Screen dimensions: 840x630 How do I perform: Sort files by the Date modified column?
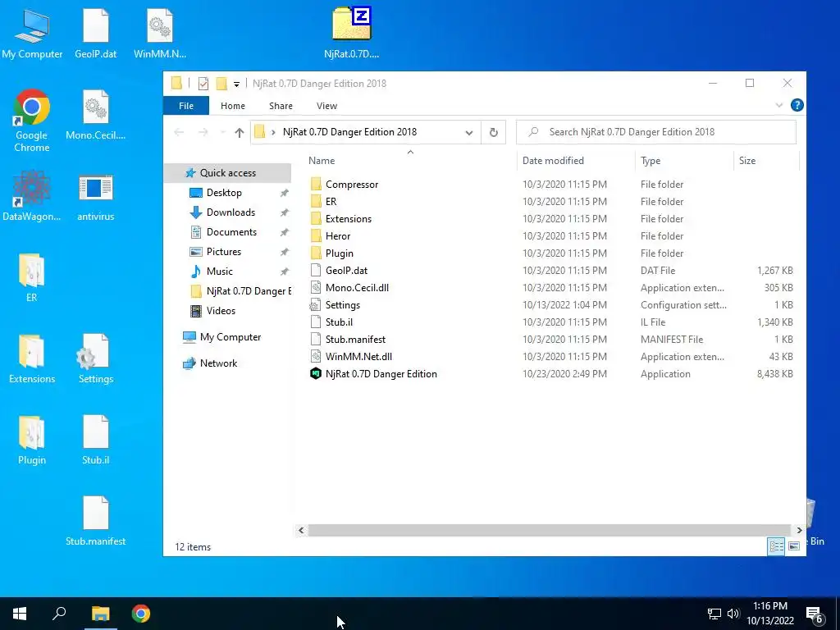[x=553, y=161]
